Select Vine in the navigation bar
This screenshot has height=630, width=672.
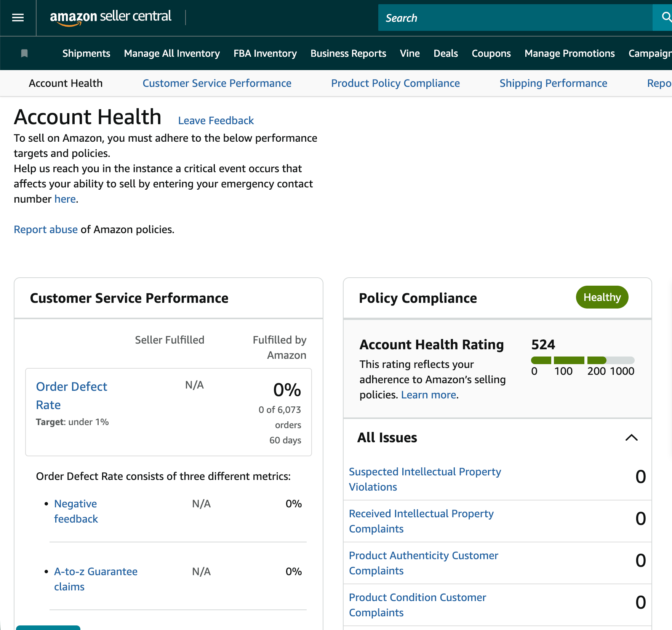[x=410, y=53]
